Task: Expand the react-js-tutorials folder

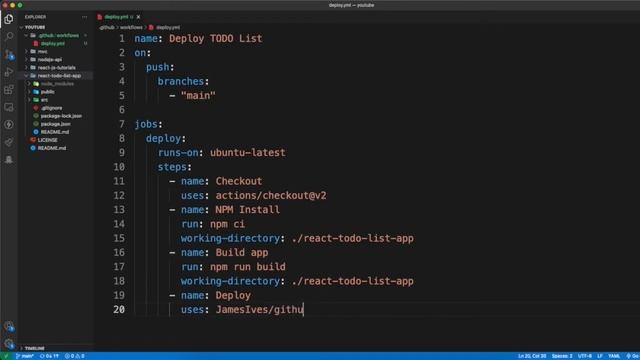Action: (56, 68)
